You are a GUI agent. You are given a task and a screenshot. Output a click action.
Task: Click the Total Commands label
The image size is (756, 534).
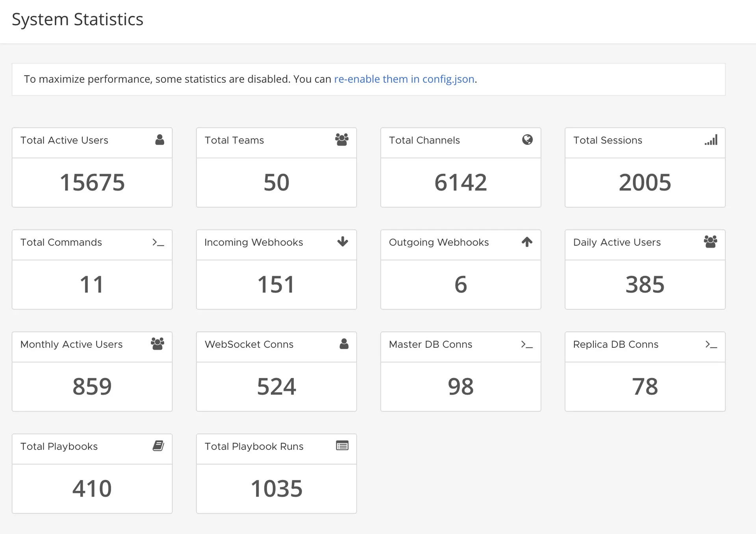pos(61,242)
